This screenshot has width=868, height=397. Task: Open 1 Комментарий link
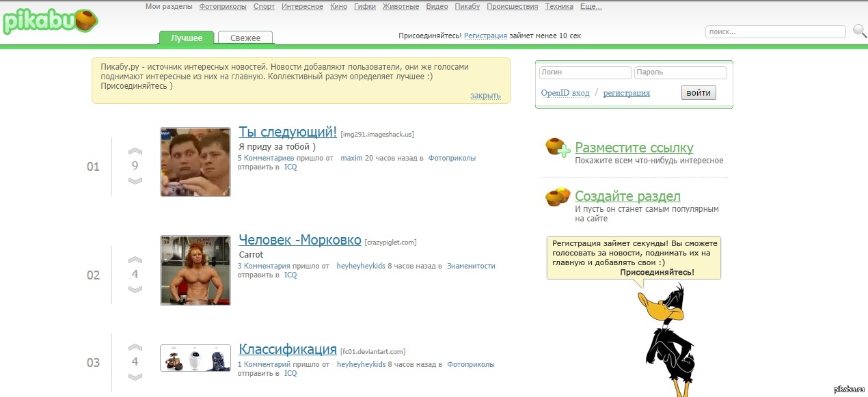pos(264,365)
